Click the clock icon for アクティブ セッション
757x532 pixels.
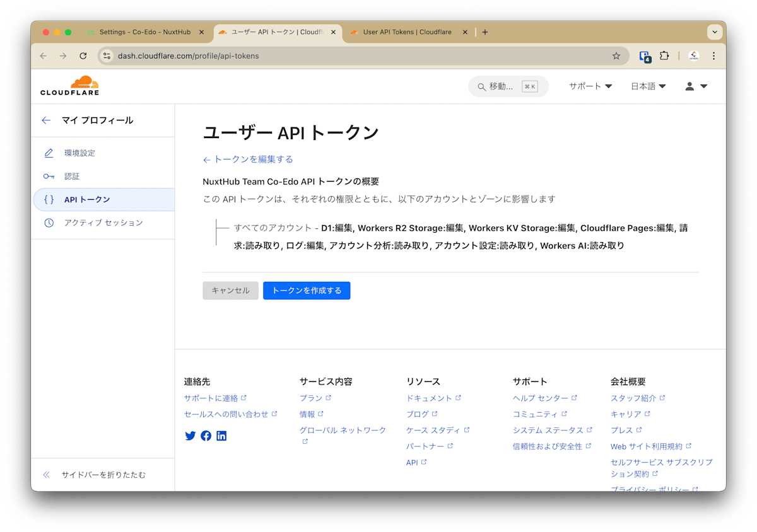[x=49, y=223]
